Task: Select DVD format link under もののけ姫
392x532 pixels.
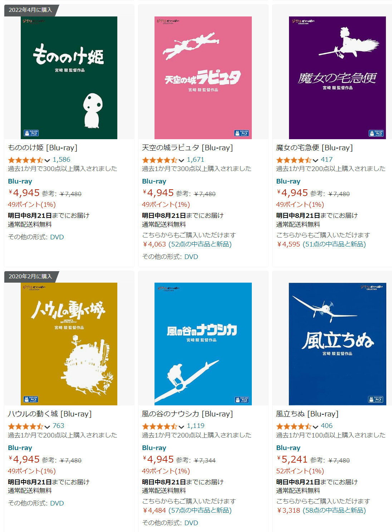Action: pos(57,237)
